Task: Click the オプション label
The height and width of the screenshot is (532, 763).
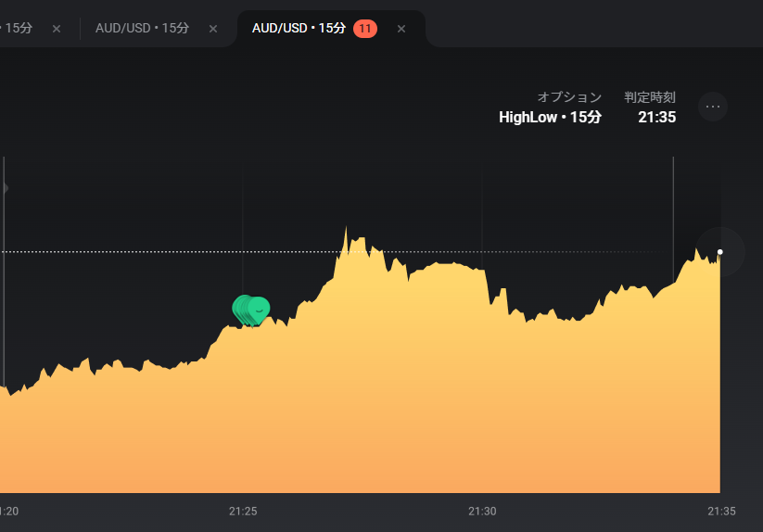Action: [569, 97]
